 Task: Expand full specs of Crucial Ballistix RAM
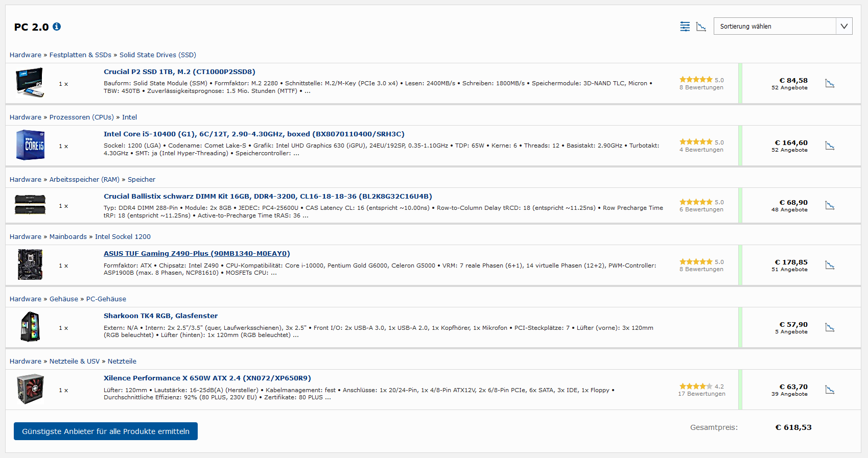pos(306,216)
